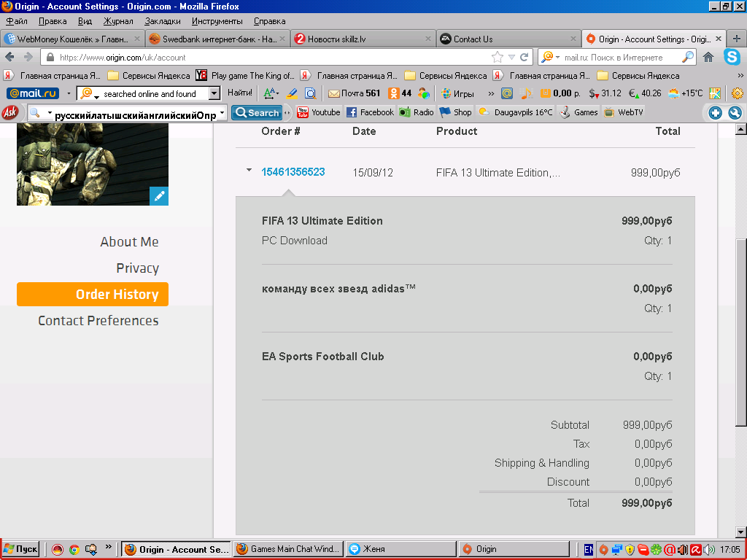Image resolution: width=747 pixels, height=560 pixels.
Task: Switch to the WebMoney Кошелёк tab
Action: point(72,39)
